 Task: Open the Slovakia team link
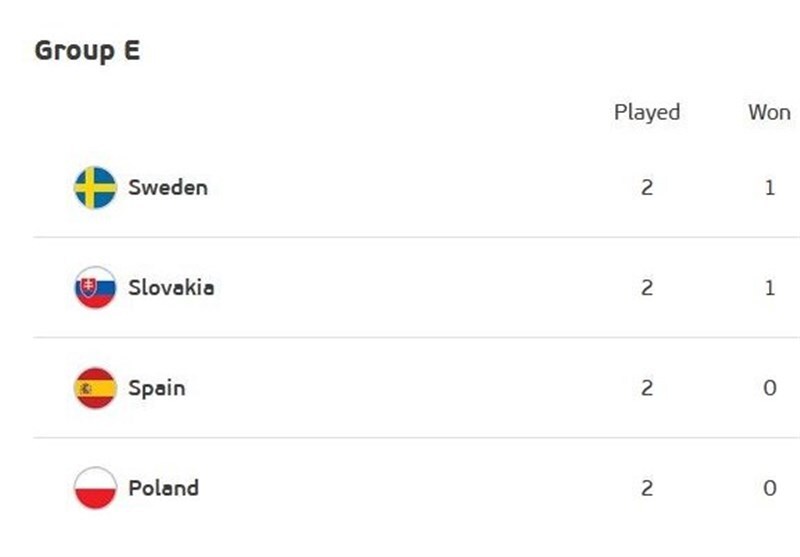(171, 288)
